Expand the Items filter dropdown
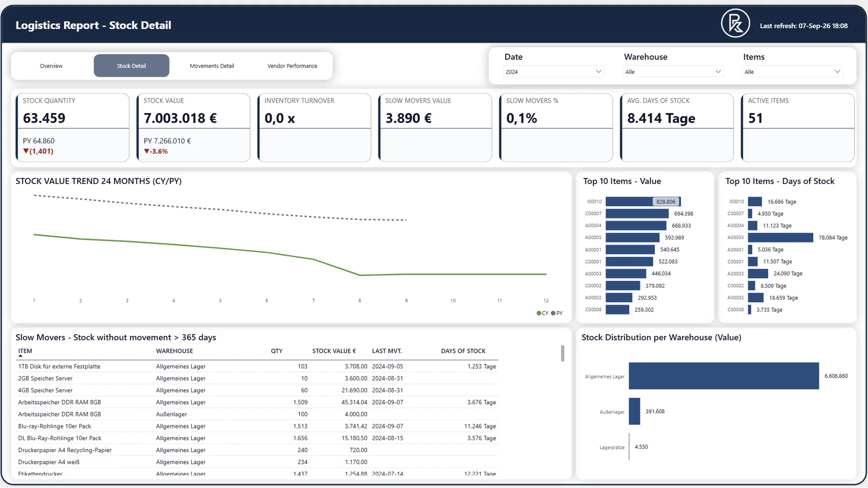 (x=792, y=72)
